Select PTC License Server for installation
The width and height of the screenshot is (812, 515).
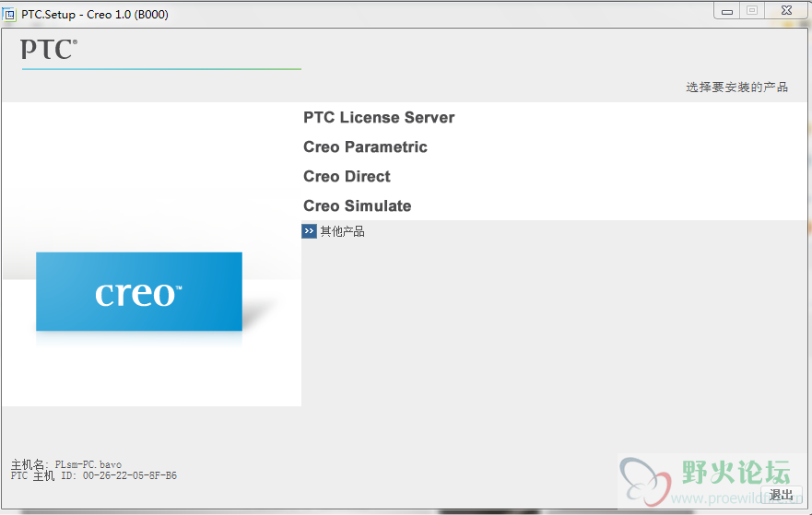[x=379, y=118]
